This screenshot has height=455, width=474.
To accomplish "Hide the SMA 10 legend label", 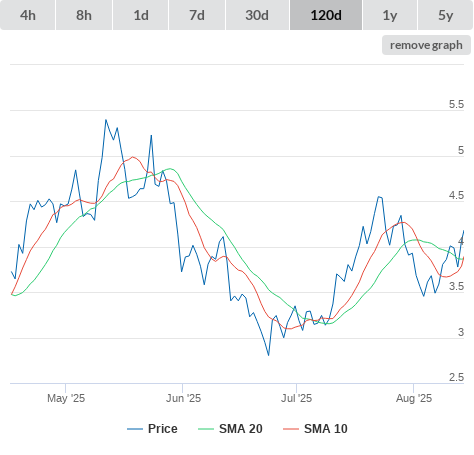I will click(326, 429).
